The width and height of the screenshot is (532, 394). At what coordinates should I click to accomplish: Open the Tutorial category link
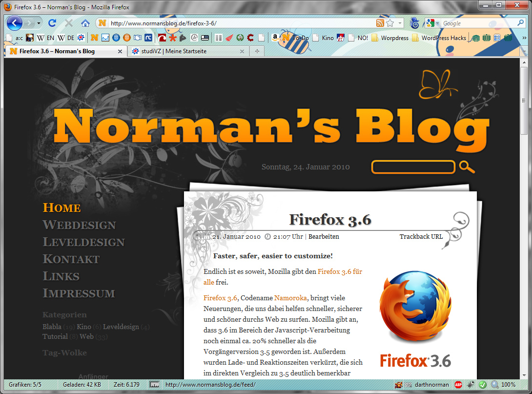tap(55, 336)
